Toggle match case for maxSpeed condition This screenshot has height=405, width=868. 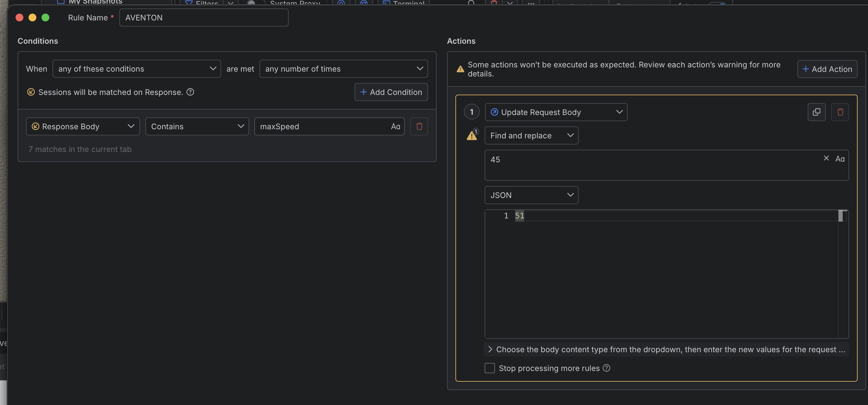pos(395,127)
